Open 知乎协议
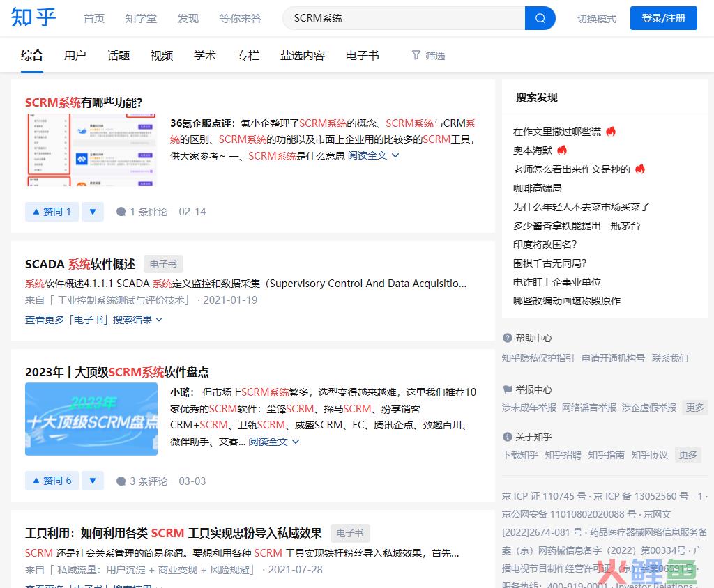 pyautogui.click(x=650, y=455)
